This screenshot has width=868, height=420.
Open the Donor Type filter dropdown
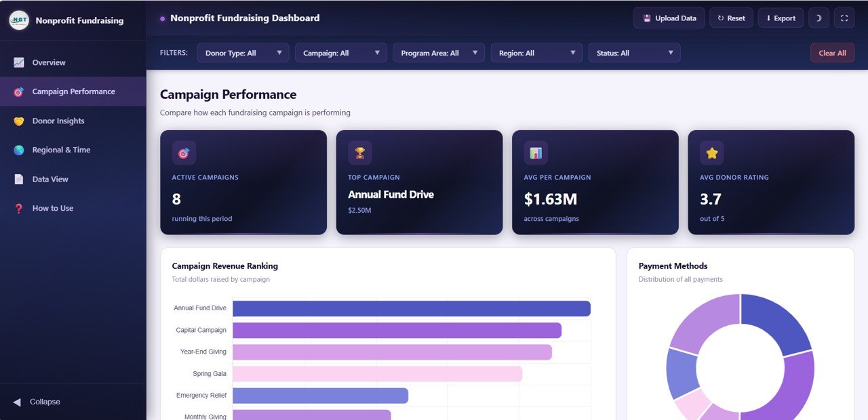tap(243, 52)
